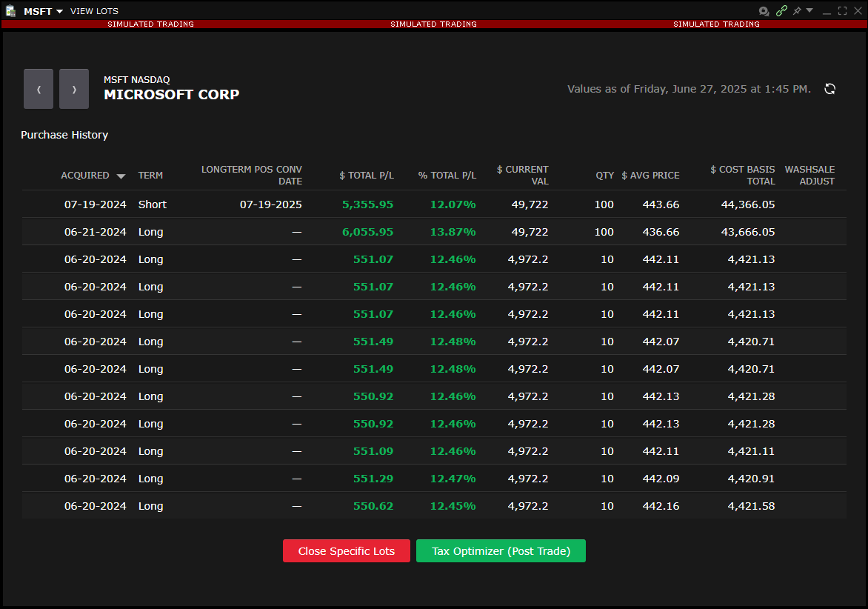Image resolution: width=868 pixels, height=609 pixels.
Task: Open the feedback chat bubble icon
Action: 764,11
